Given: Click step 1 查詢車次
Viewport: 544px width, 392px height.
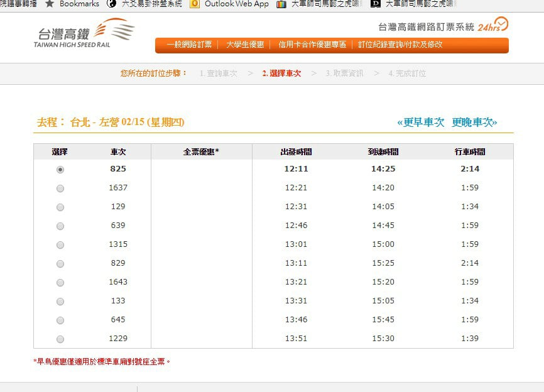Looking at the screenshot, I should tap(219, 73).
